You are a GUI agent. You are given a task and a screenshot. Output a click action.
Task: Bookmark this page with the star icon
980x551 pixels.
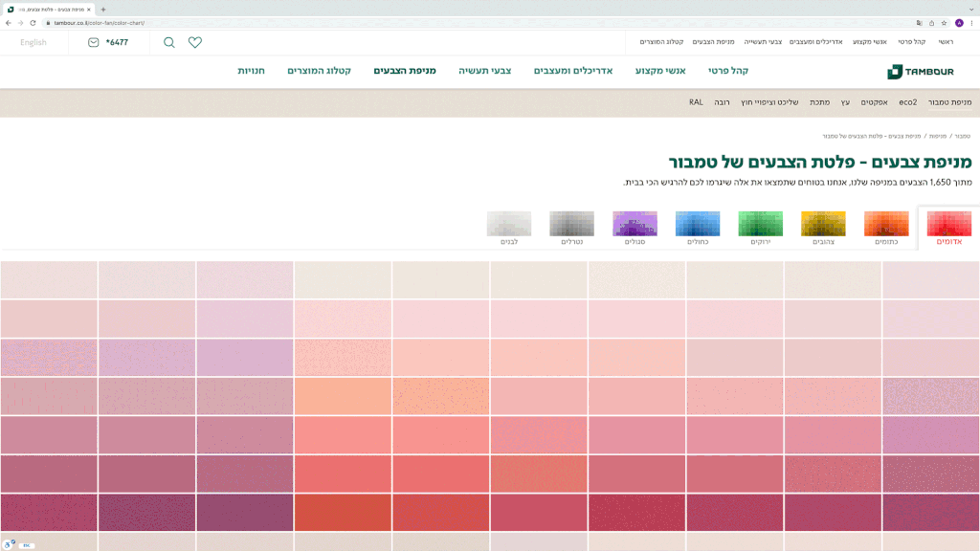click(x=944, y=22)
